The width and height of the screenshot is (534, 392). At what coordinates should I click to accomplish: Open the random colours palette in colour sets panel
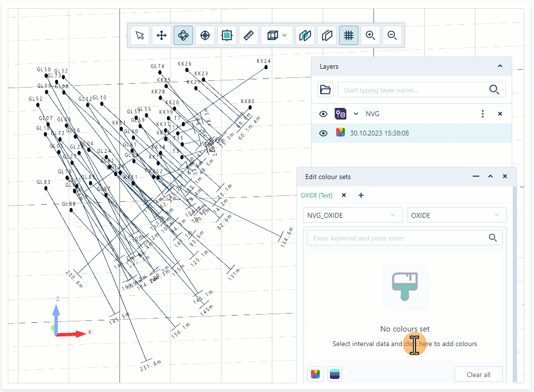coord(315,374)
